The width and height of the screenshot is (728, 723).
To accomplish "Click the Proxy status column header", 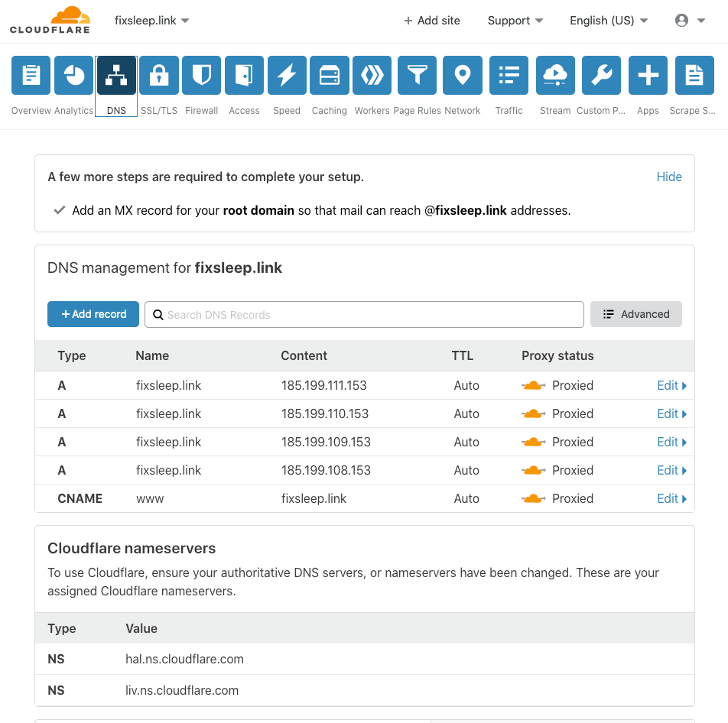I will (x=557, y=356).
